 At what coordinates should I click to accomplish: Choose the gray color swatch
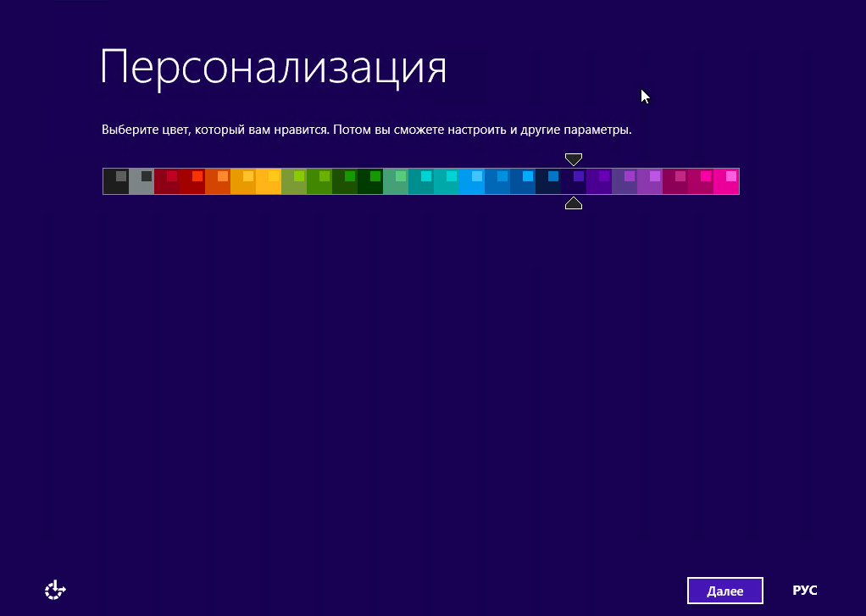[141, 181]
